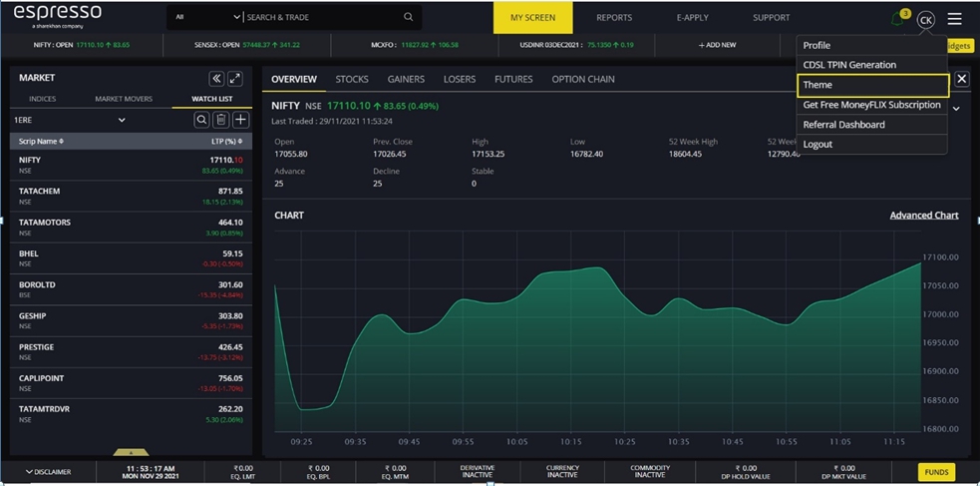Screen dimensions: 980x486
Task: Expand the chevron below the Theme menu
Action: tap(956, 108)
